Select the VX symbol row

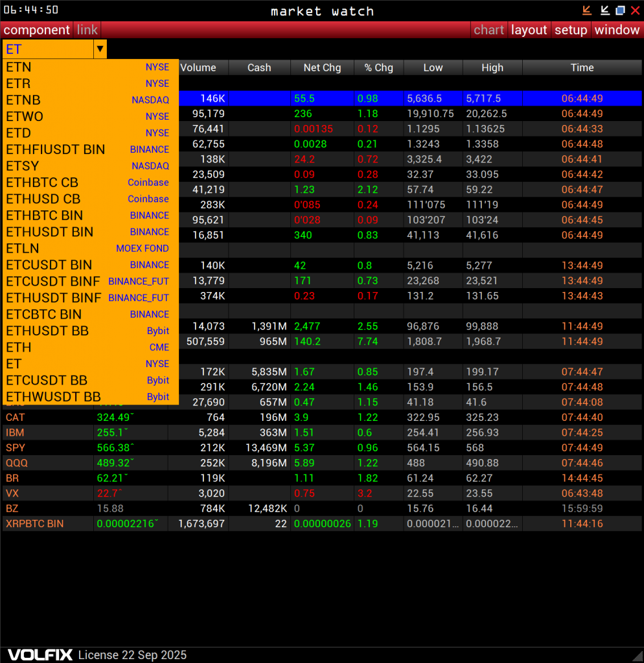click(x=321, y=493)
